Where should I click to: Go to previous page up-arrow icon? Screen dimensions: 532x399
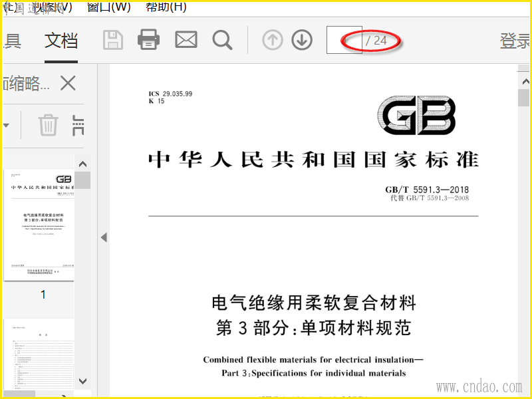273,40
